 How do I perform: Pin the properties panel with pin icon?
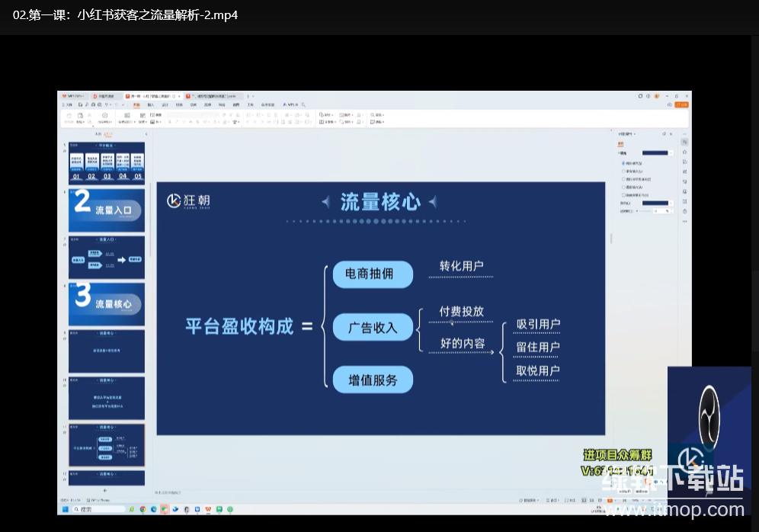point(664,133)
